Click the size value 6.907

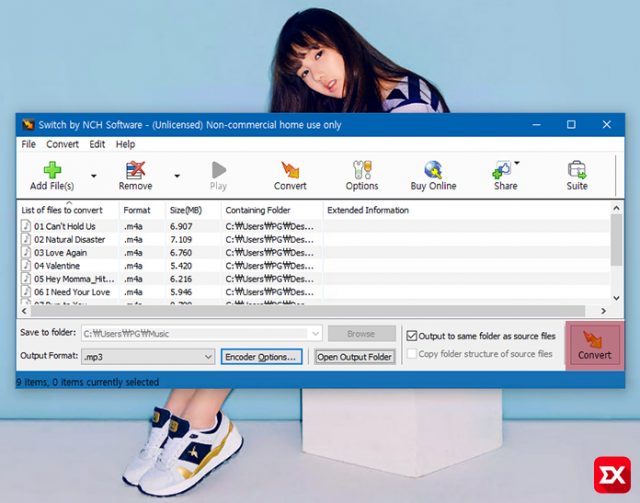181,226
